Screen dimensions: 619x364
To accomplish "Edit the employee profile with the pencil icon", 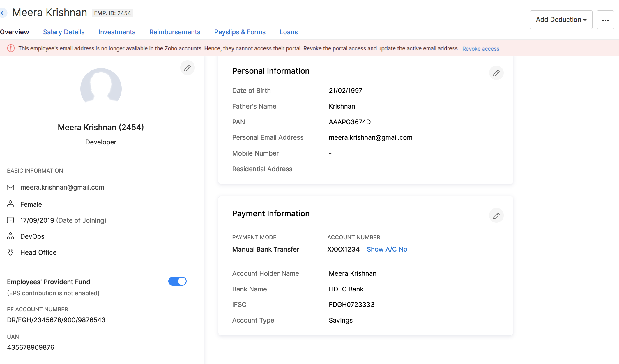I will coord(187,68).
